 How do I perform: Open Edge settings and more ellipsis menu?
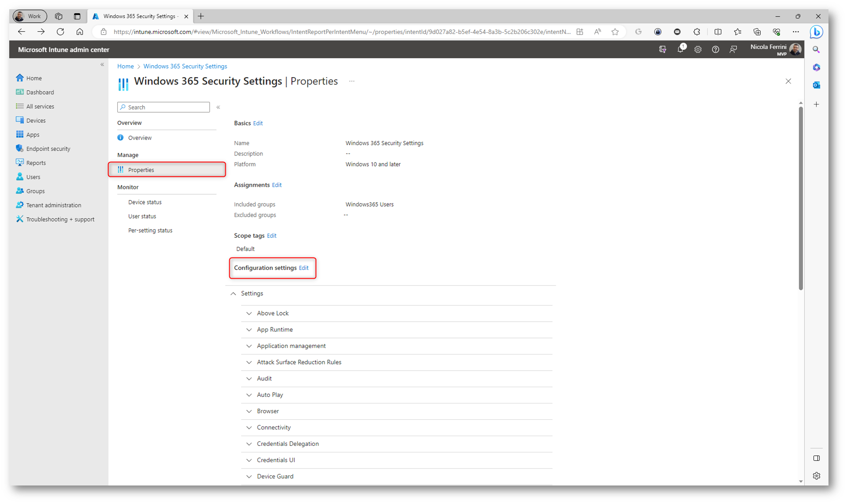pyautogui.click(x=795, y=32)
